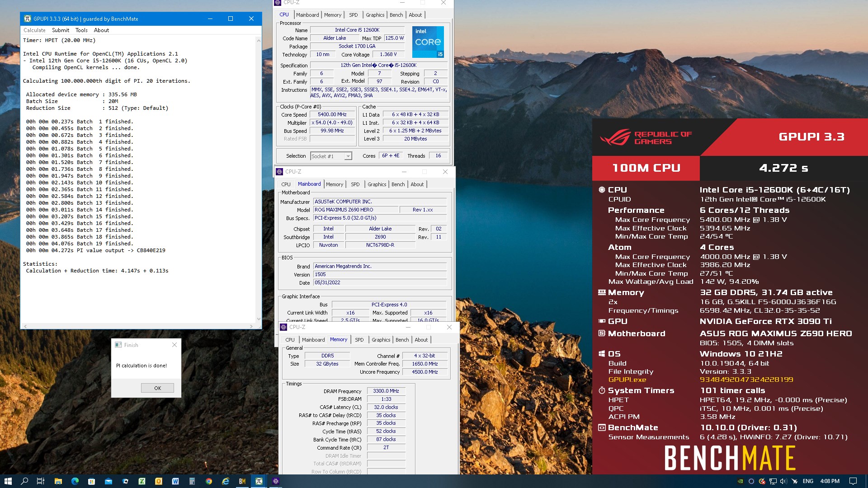868x488 pixels.
Task: Select Graphics tab in bottom CPU-Z window
Action: [381, 340]
